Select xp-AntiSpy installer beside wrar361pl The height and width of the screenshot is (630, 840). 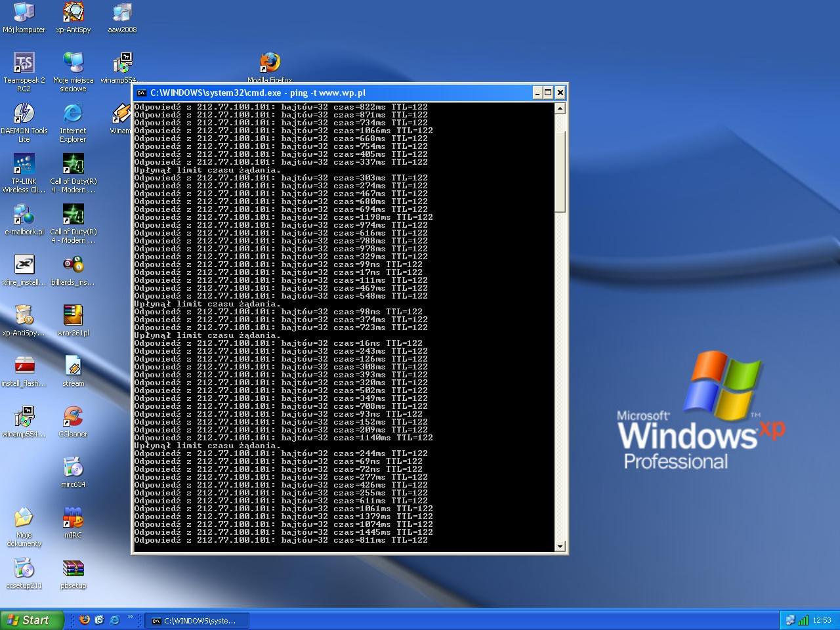pos(24,320)
